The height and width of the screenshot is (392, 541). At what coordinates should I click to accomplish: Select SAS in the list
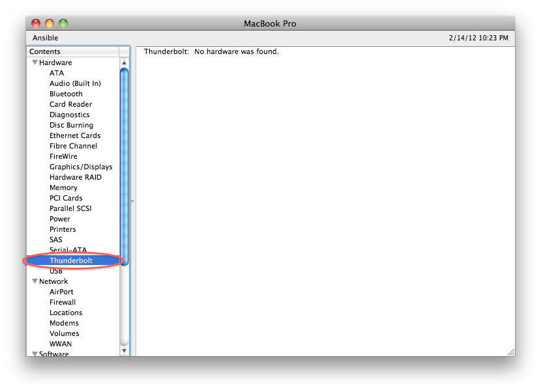[x=55, y=240]
